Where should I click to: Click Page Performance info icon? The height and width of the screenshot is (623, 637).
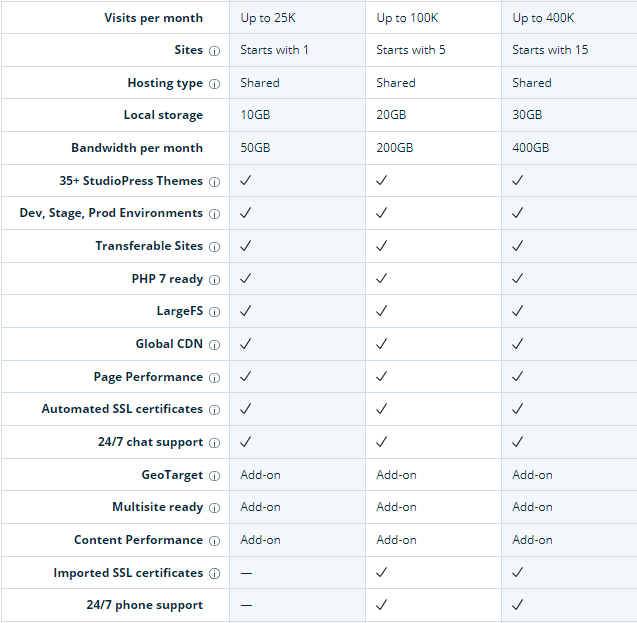pos(214,378)
